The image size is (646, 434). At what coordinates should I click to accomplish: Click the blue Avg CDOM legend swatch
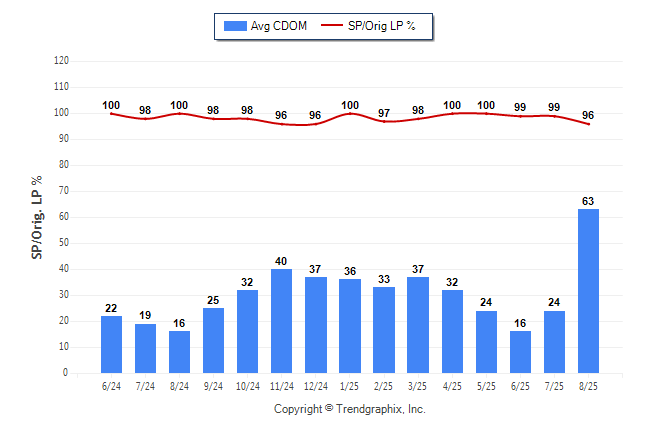pos(235,26)
